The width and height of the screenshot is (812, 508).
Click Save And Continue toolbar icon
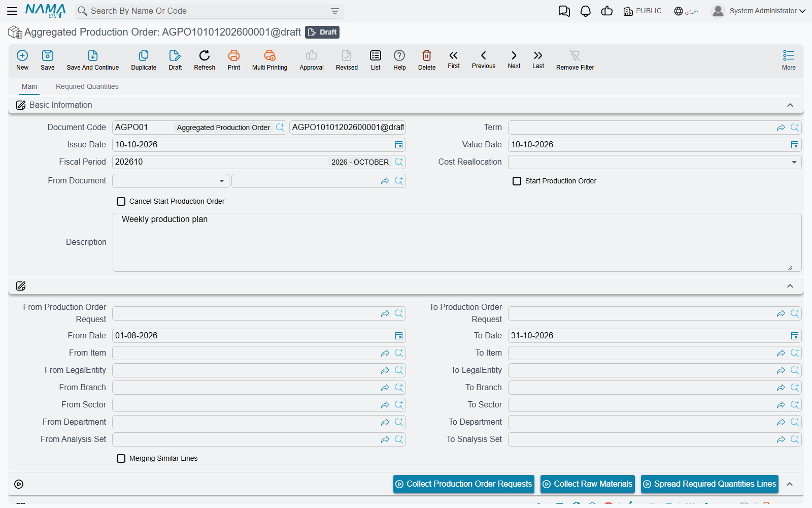(93, 60)
